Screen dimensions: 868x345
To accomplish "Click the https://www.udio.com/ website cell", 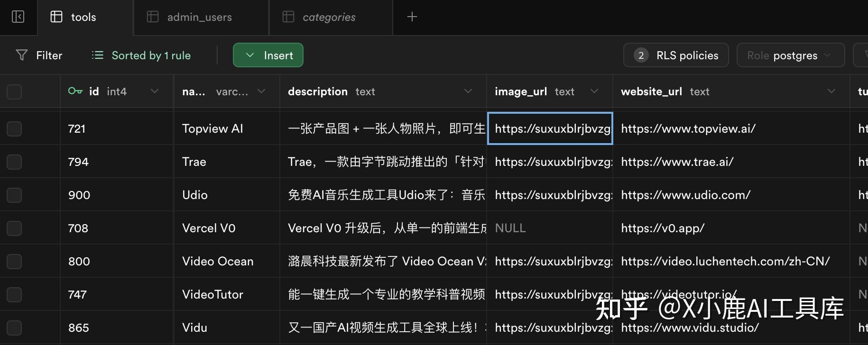I will 731,195.
